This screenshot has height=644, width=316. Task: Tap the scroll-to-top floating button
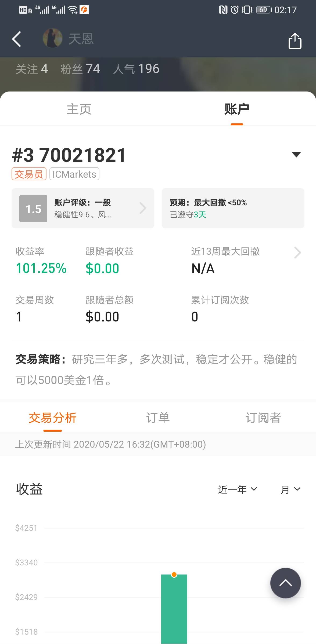pyautogui.click(x=285, y=583)
